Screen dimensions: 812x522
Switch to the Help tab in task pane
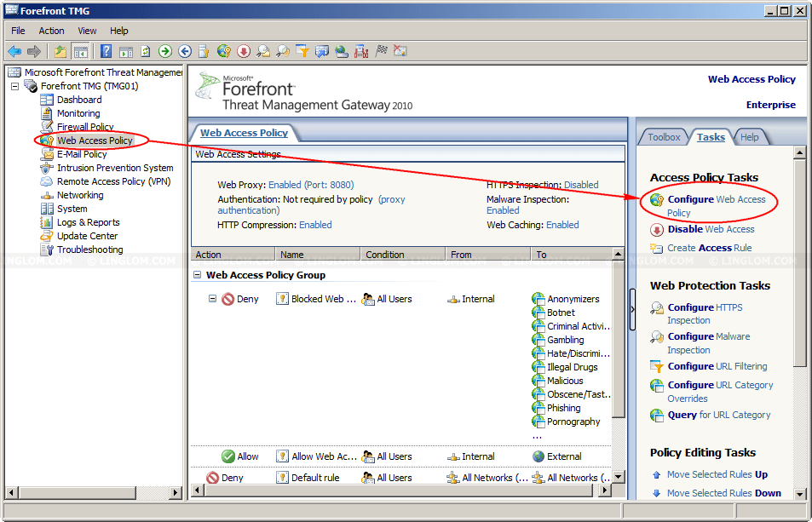coord(749,137)
